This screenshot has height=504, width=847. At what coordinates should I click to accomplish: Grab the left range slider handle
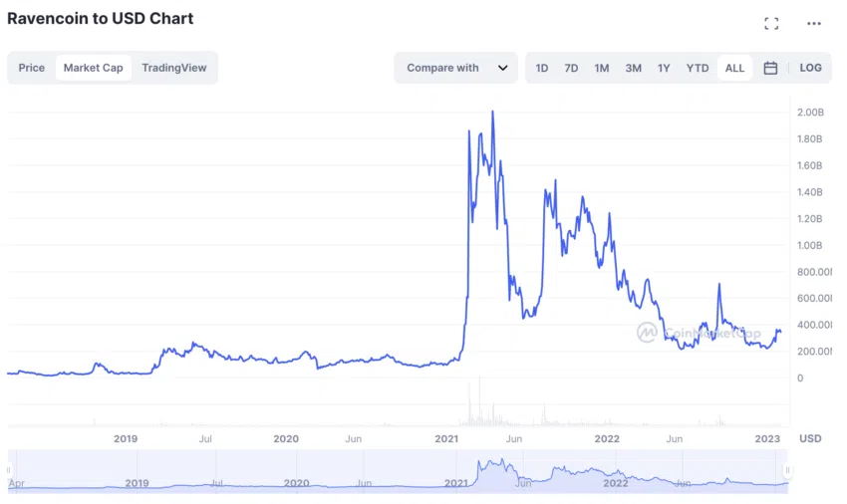coord(9,470)
